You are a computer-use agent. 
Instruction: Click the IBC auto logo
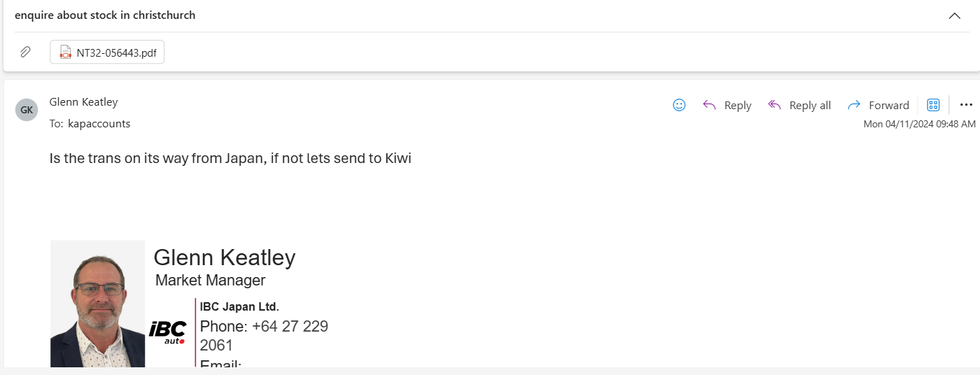[167, 333]
